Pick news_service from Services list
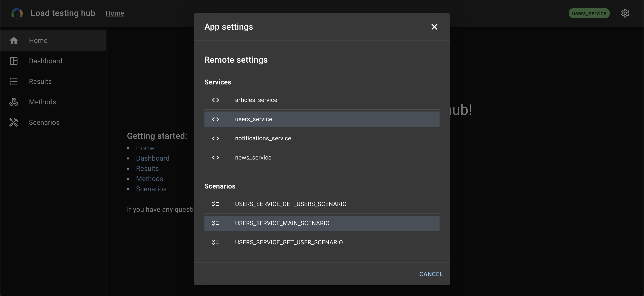644x296 pixels. [x=322, y=158]
